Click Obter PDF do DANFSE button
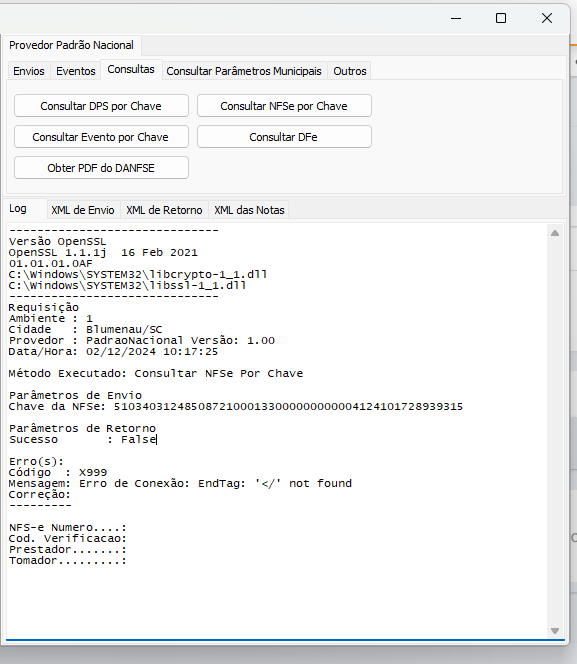 [x=101, y=168]
